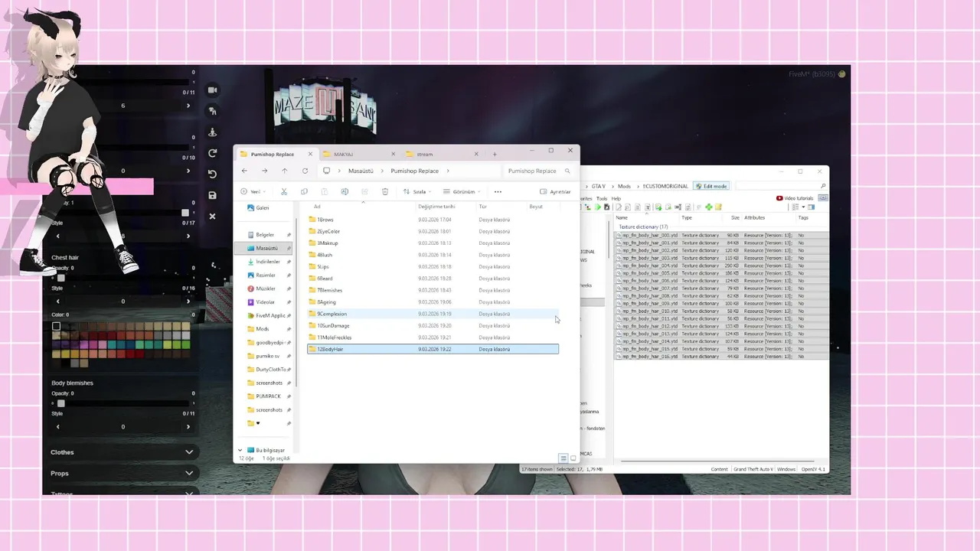
Task: Click the search magnifier in OpenIV
Action: coord(823,186)
